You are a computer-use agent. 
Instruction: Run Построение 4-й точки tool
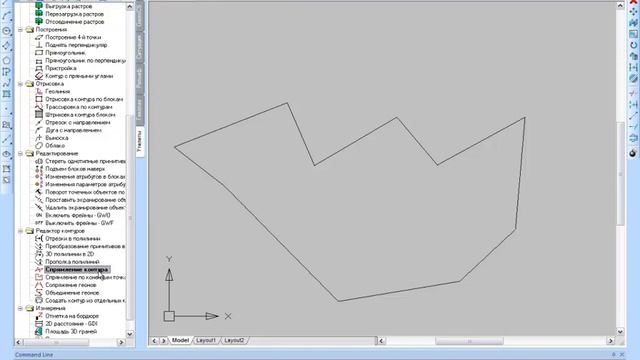[x=73, y=37]
